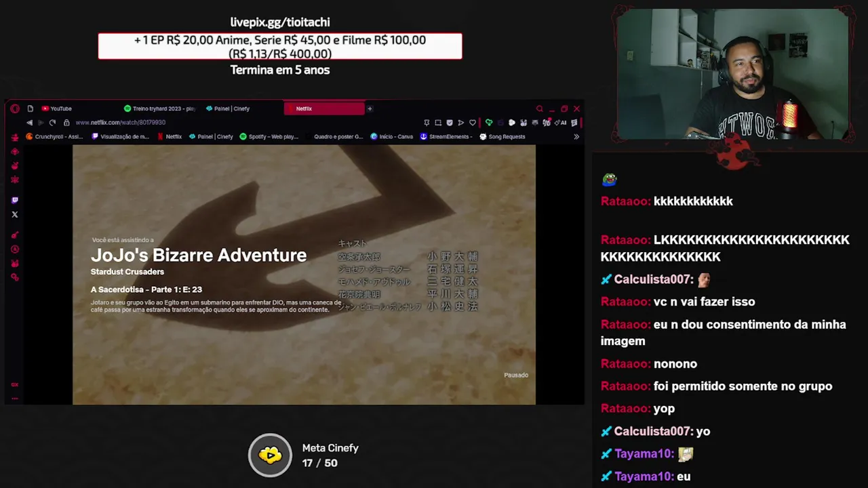868x488 pixels.
Task: Show more bookmarks with double chevron
Action: (x=576, y=136)
